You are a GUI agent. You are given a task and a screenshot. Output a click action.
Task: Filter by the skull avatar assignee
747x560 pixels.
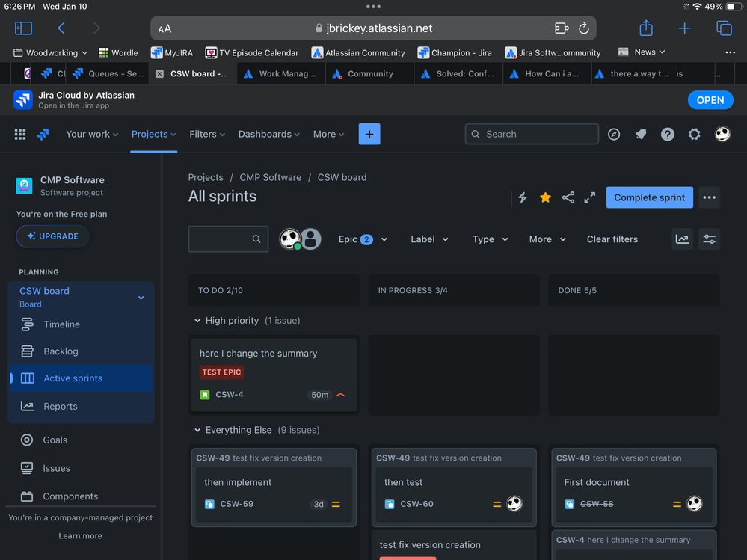point(289,239)
